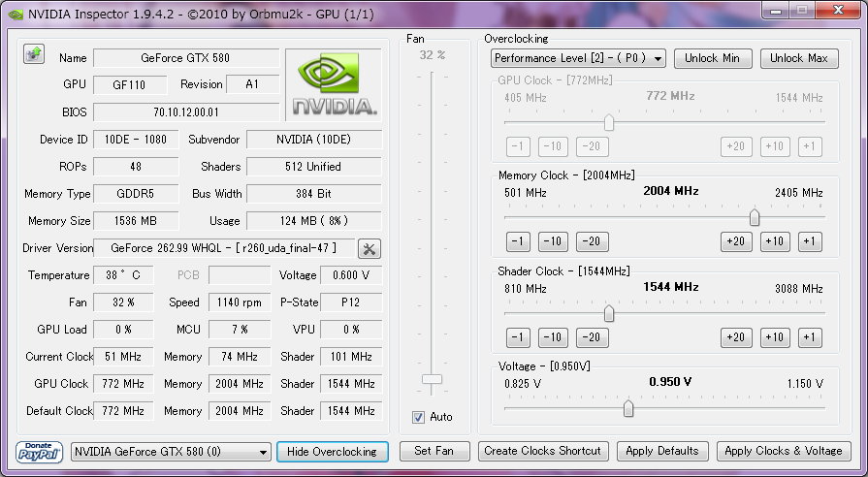
Task: Click GPU Clock -10 button
Action: point(553,146)
